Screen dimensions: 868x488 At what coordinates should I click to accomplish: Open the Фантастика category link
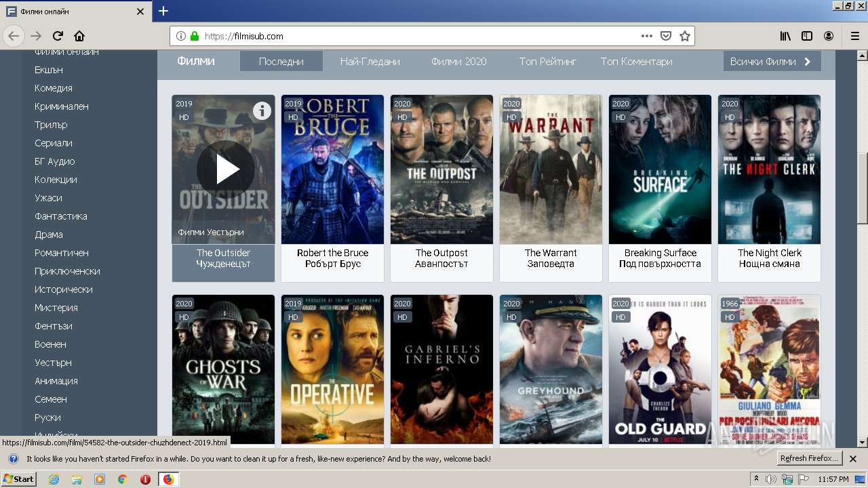[x=61, y=216]
